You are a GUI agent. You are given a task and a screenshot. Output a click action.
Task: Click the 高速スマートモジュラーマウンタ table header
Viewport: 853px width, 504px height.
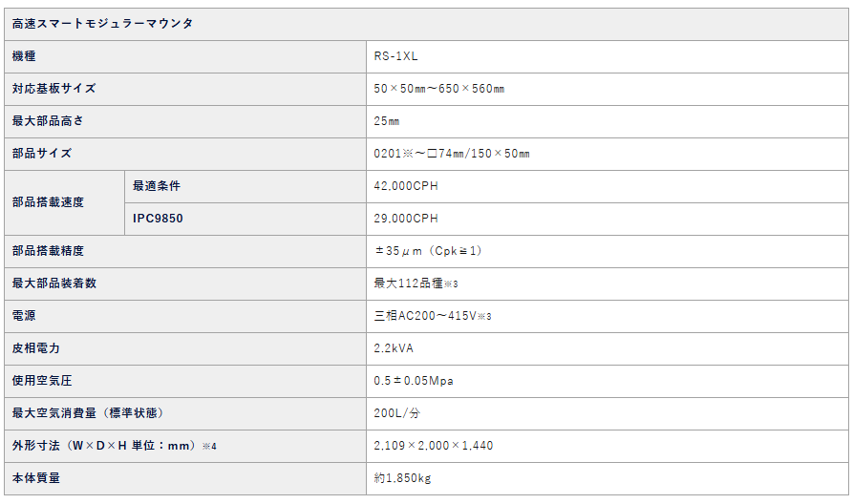click(426, 24)
